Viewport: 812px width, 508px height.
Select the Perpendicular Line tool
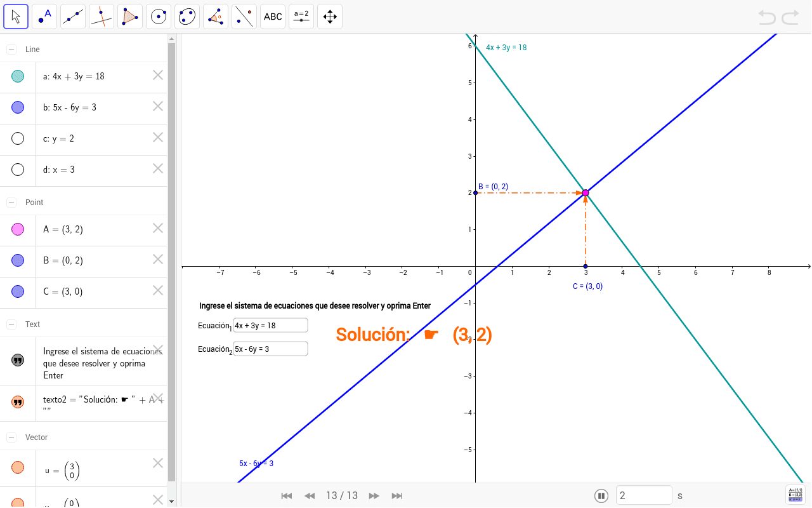[101, 17]
